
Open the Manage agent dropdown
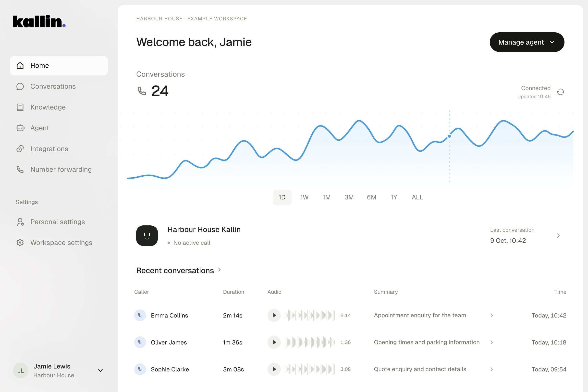coord(527,42)
